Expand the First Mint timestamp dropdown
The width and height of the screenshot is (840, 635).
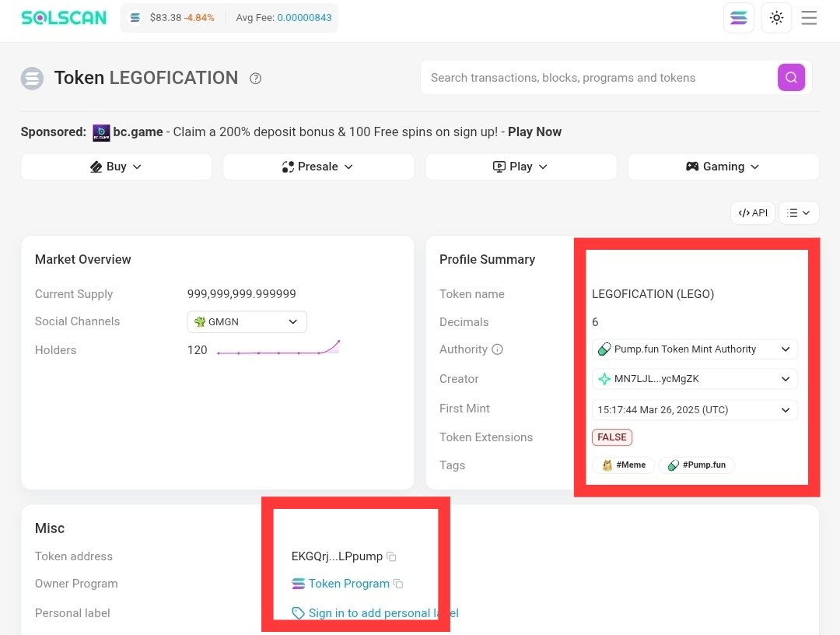[695, 410]
